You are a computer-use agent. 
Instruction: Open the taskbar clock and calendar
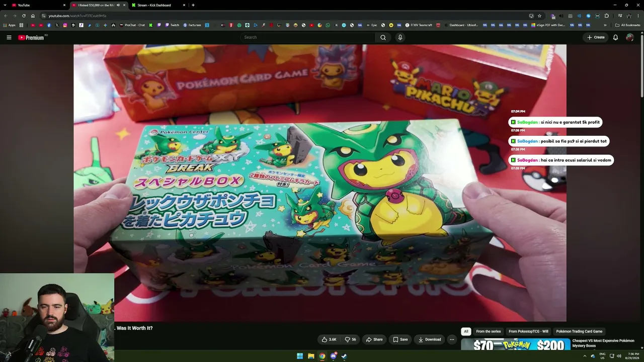(633, 356)
